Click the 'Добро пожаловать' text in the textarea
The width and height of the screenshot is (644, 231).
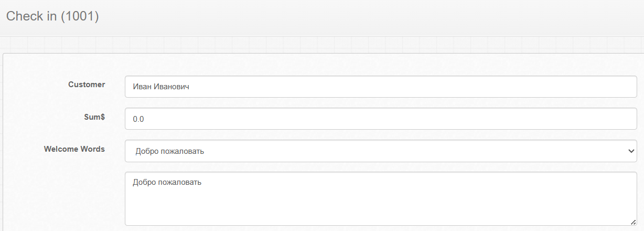click(167, 183)
